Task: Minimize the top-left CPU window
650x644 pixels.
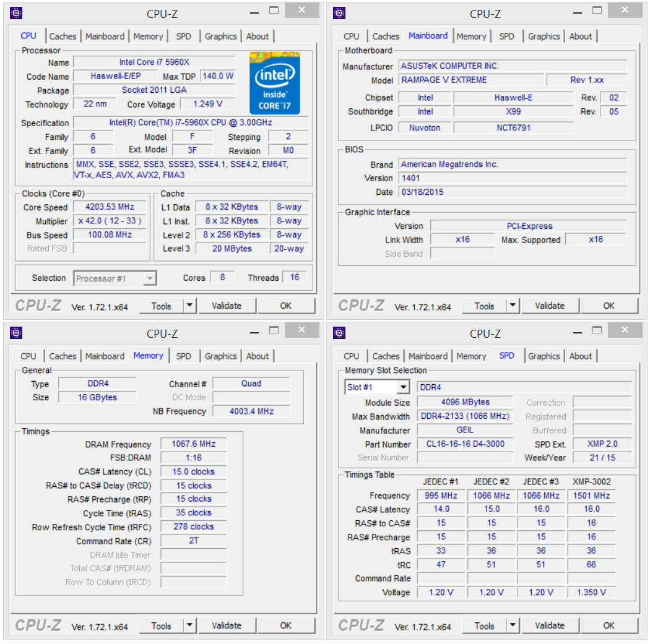Action: click(254, 12)
